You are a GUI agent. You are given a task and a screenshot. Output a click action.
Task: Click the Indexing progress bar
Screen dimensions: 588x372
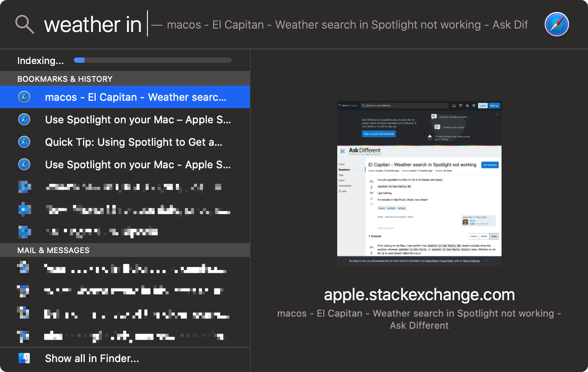[x=153, y=61]
